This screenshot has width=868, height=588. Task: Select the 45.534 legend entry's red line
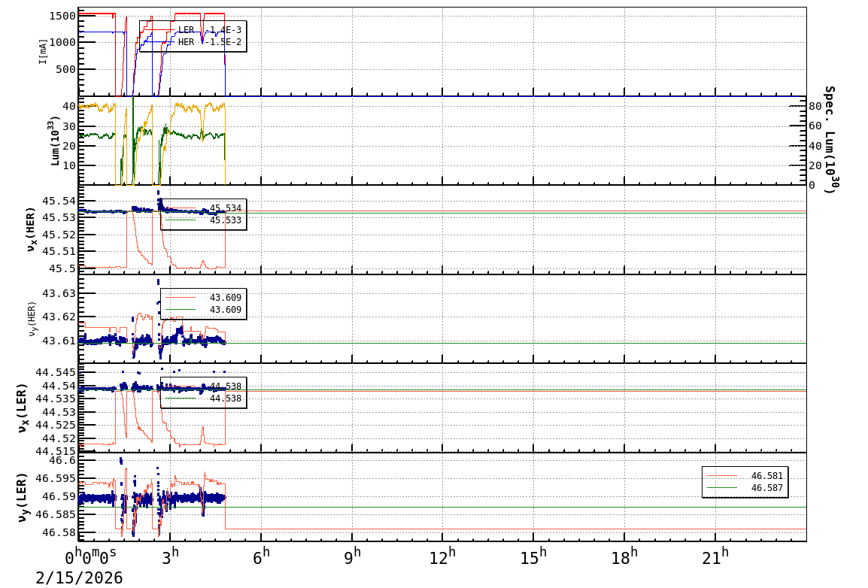[178, 208]
